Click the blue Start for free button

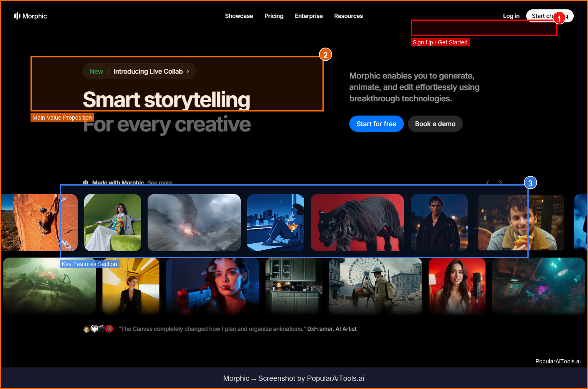376,124
